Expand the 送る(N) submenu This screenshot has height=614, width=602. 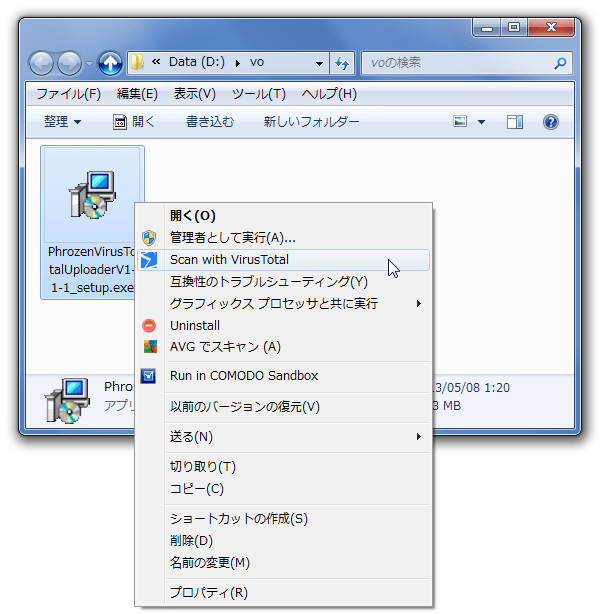click(x=284, y=437)
